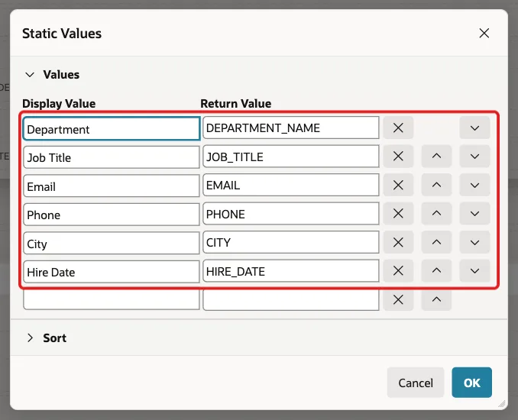Move the Department row down
Image resolution: width=518 pixels, height=420 pixels.
pos(474,128)
